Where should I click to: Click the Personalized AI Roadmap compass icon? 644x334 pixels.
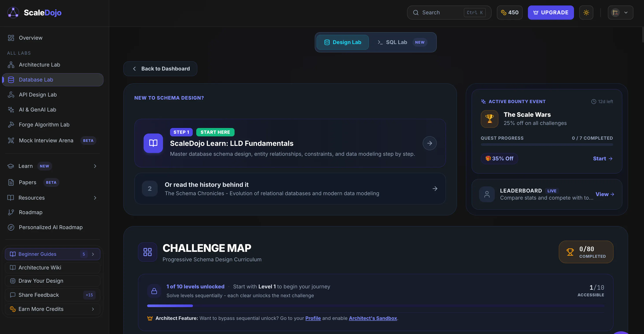(x=11, y=227)
